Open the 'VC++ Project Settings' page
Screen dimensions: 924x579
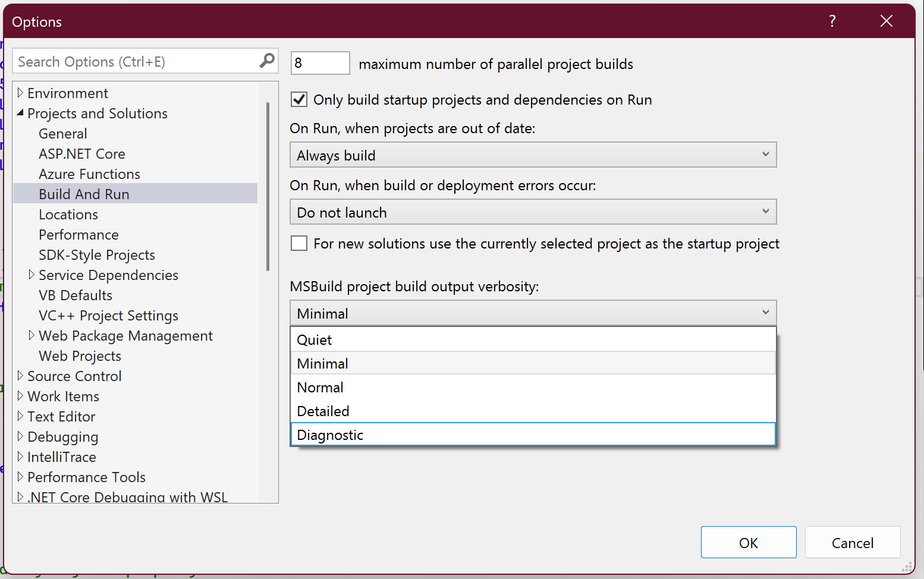108,316
